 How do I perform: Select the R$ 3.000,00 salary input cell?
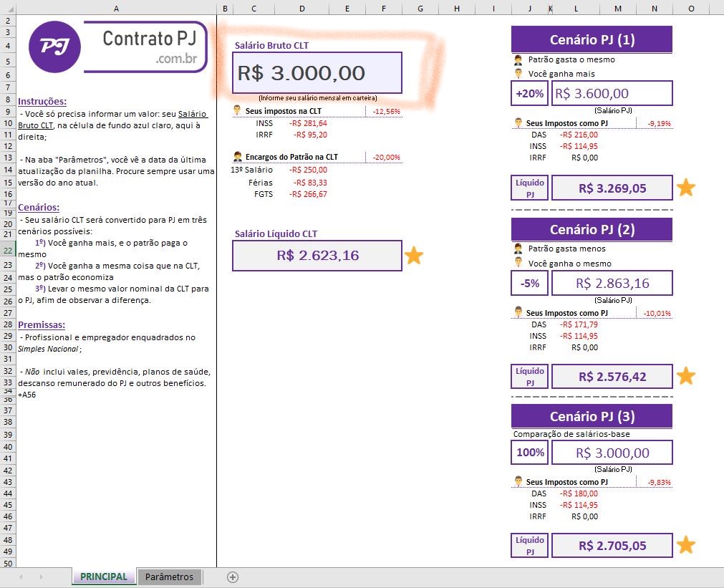(317, 73)
